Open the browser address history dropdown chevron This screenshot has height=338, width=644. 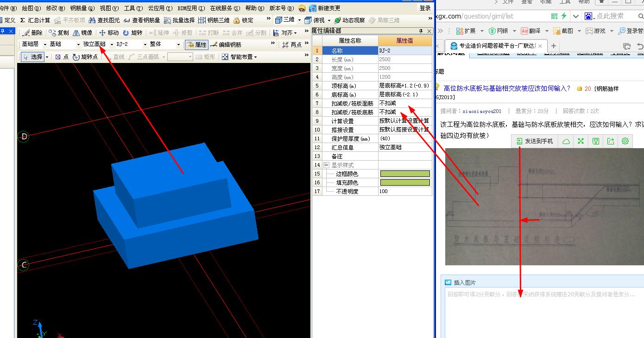575,16
